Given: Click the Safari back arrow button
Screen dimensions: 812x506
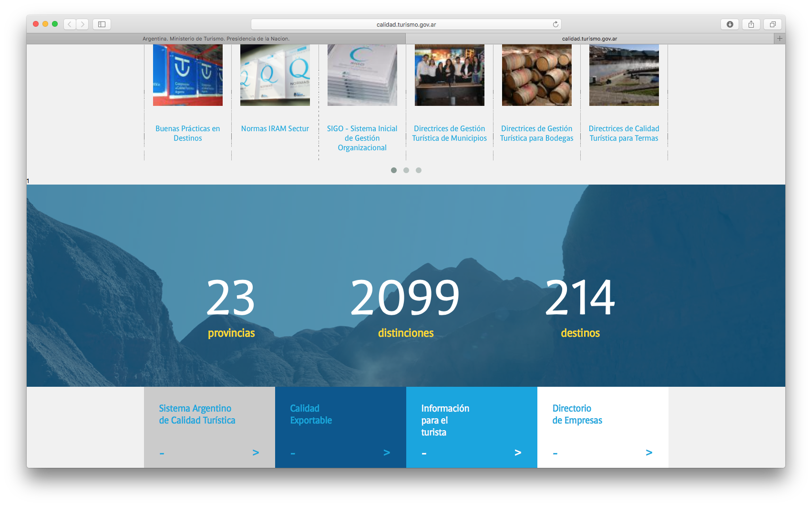Looking at the screenshot, I should [x=70, y=24].
